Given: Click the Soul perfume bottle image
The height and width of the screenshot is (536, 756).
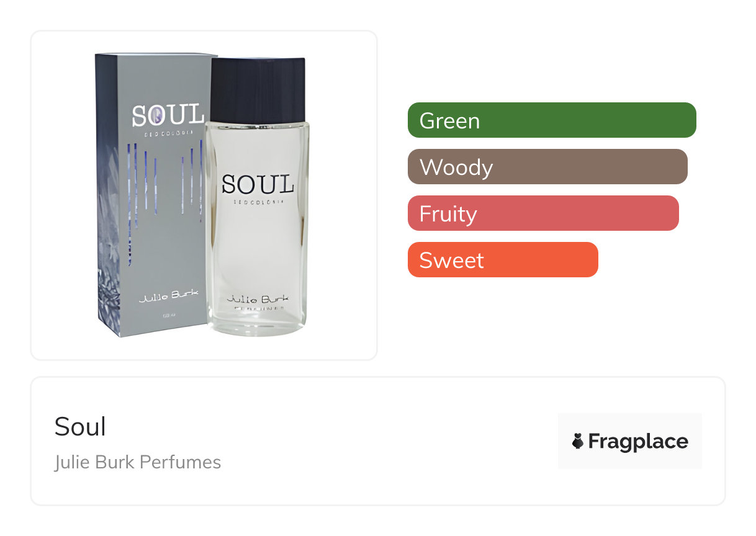Looking at the screenshot, I should 257,236.
